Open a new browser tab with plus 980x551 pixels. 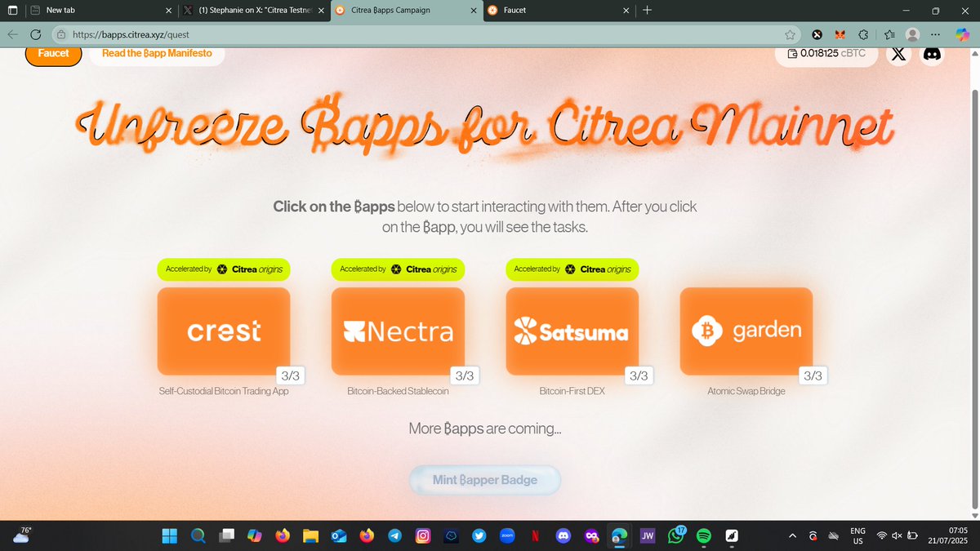click(648, 11)
